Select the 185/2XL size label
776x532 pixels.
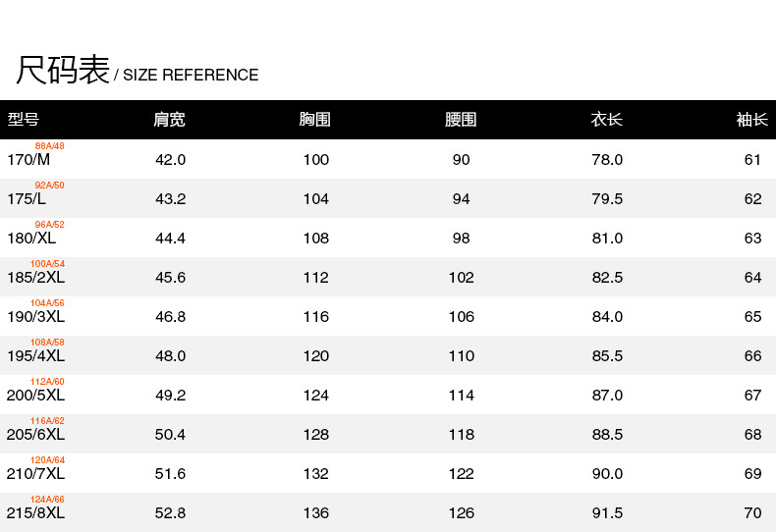click(36, 278)
